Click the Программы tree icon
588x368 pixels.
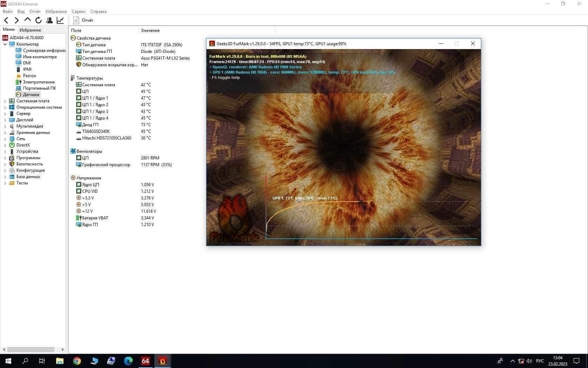(12, 158)
